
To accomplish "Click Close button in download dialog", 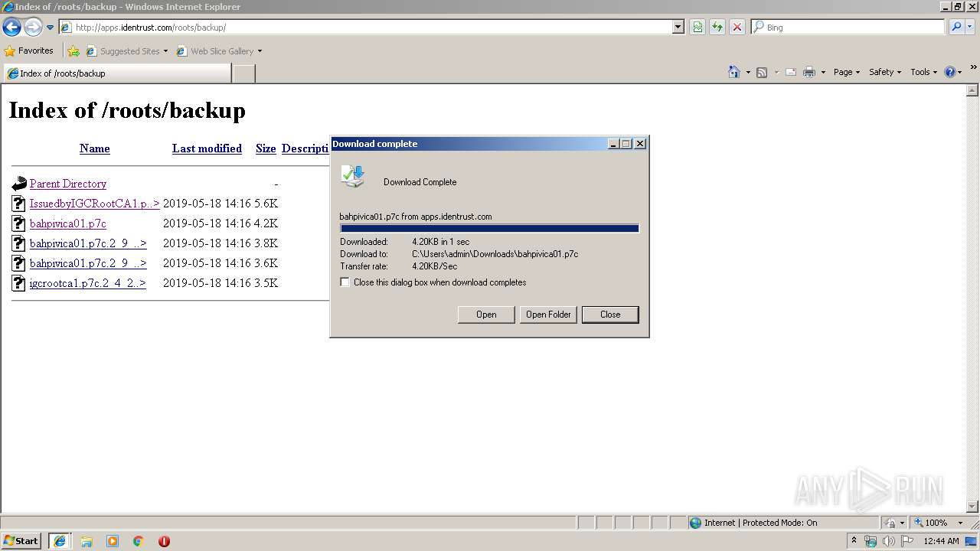I will coord(610,315).
